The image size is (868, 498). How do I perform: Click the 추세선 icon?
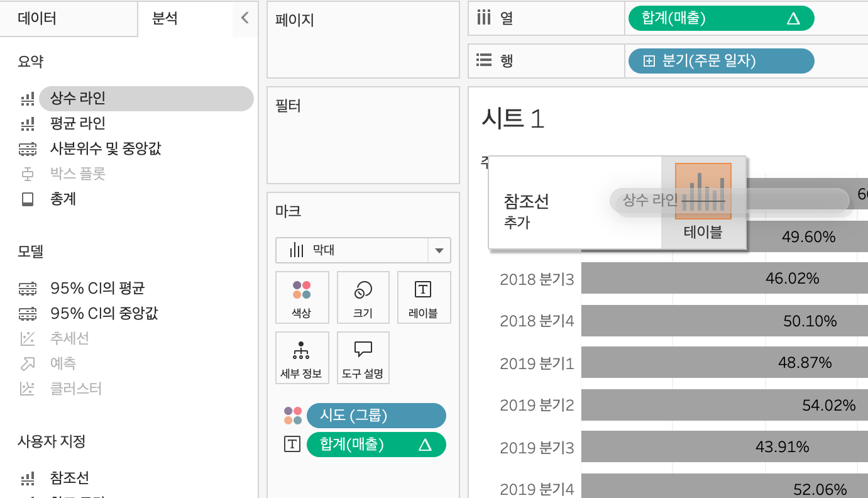coord(28,339)
